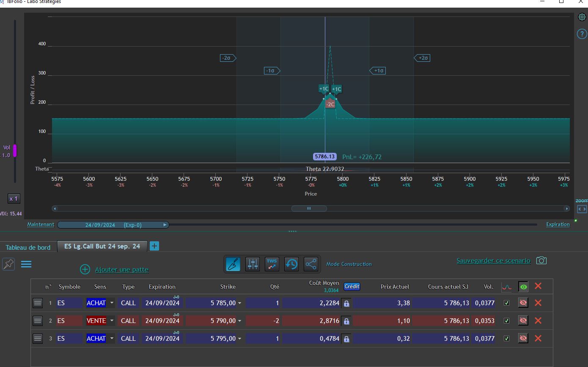
Task: Switch to Tableau de bord tab
Action: (x=28, y=247)
